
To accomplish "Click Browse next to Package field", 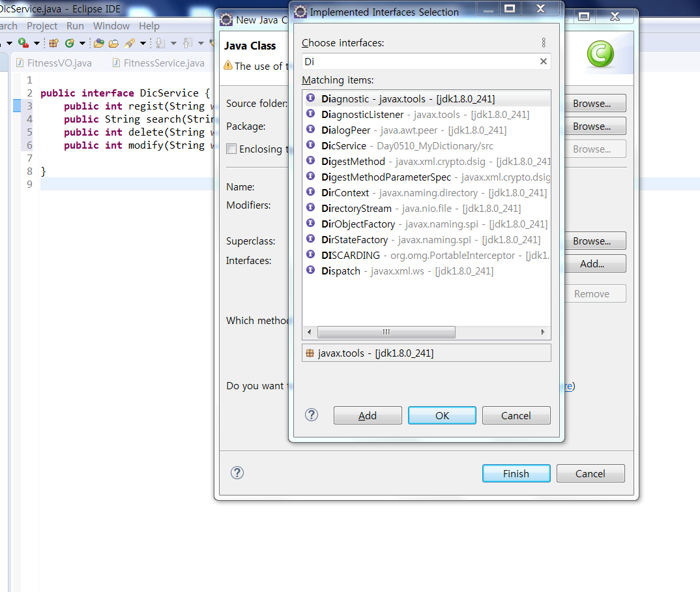I will (595, 126).
